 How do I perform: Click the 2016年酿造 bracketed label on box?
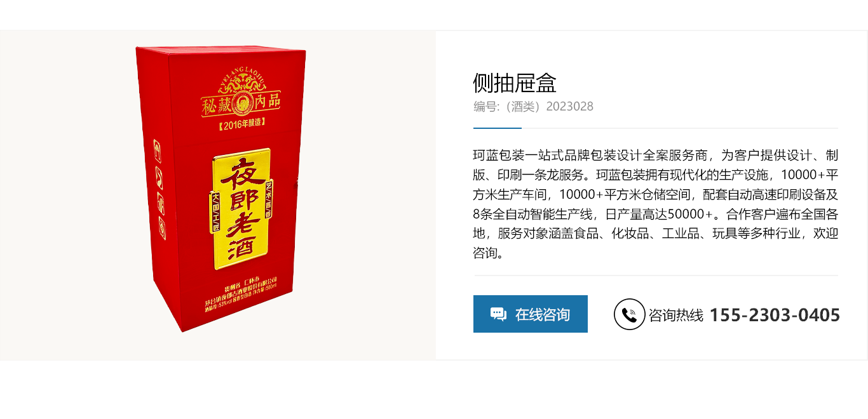coord(241,124)
